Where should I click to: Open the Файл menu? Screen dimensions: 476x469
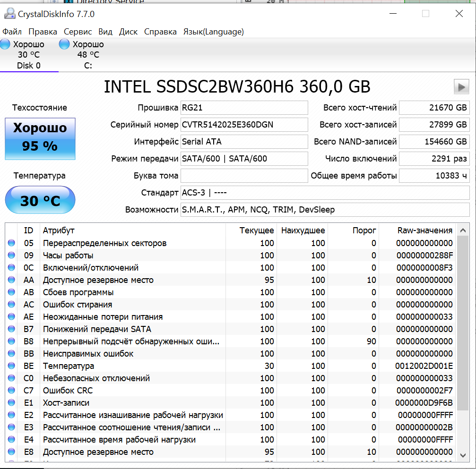[x=12, y=32]
